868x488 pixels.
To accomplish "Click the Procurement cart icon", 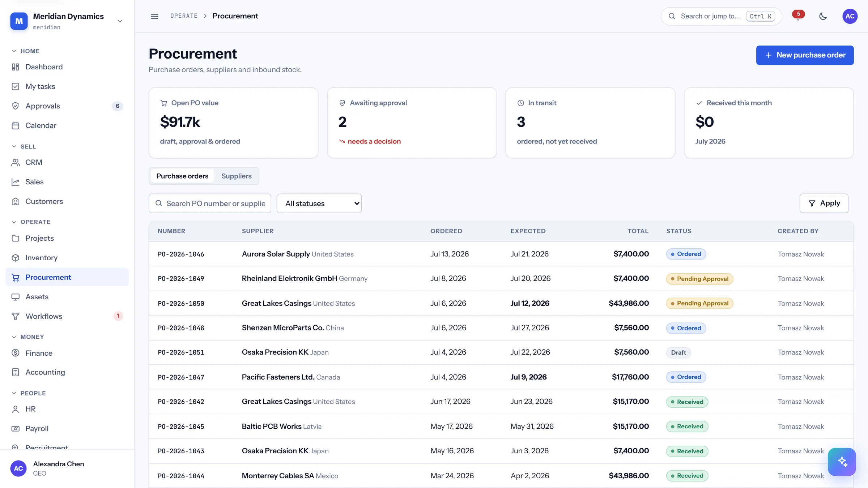I will (15, 277).
